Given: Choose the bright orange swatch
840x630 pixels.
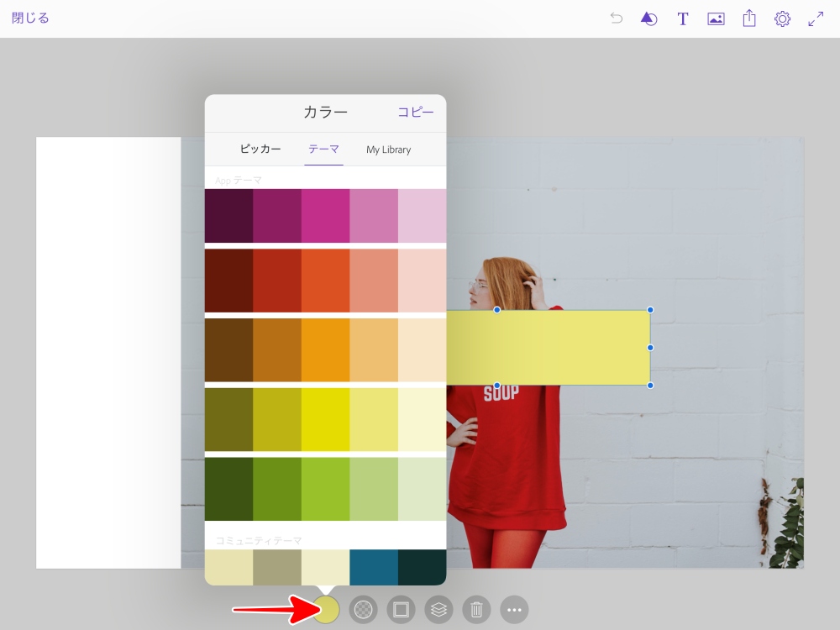Looking at the screenshot, I should pos(326,350).
